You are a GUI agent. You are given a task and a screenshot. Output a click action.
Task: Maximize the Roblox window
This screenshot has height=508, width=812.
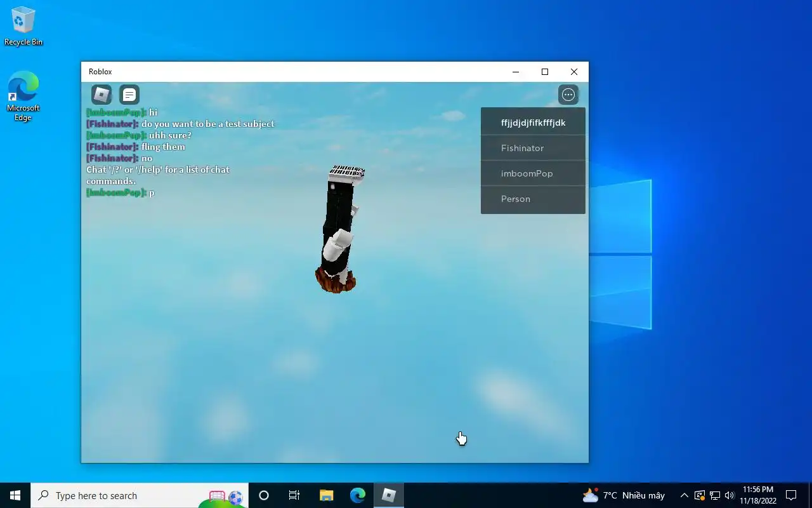[x=545, y=72]
